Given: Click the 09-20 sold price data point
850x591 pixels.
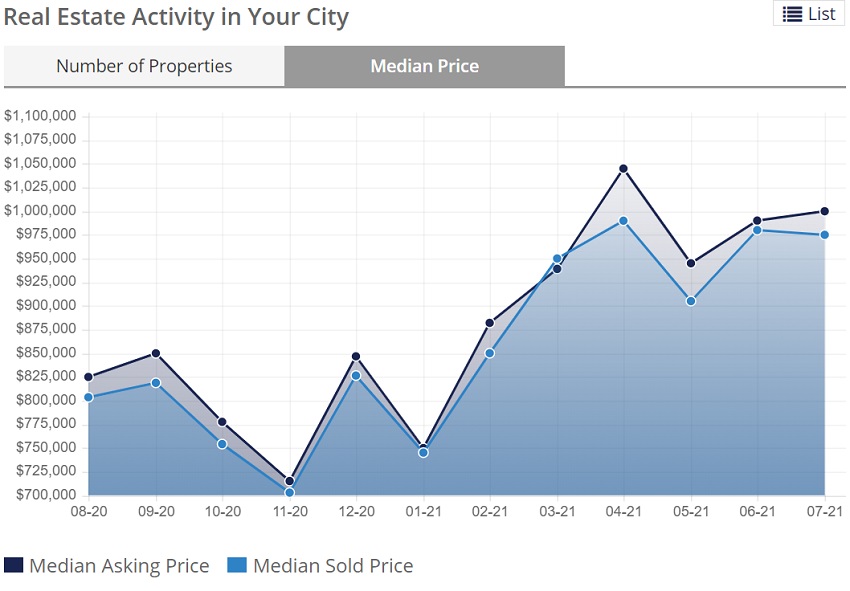Looking at the screenshot, I should click(x=156, y=383).
